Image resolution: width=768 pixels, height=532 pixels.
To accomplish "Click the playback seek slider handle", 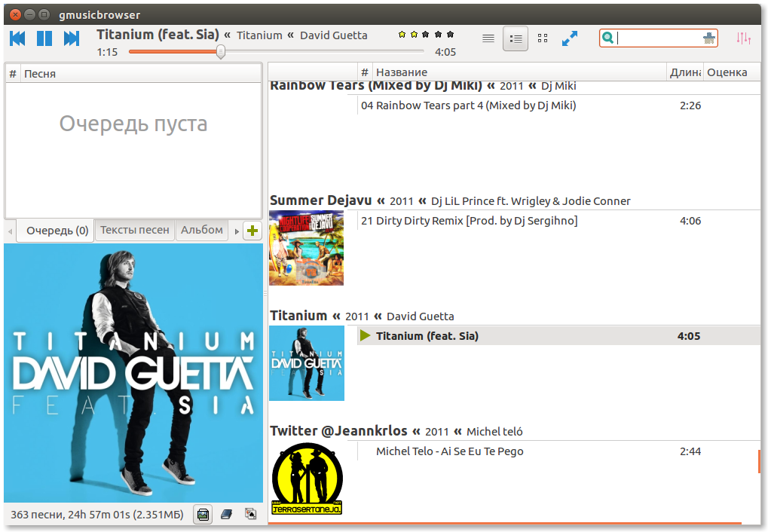I will pos(221,51).
